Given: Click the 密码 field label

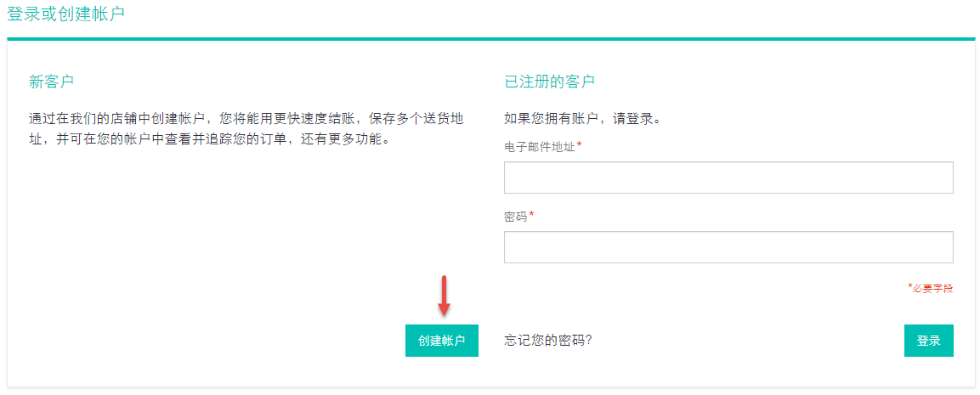Looking at the screenshot, I should pyautogui.click(x=516, y=216).
